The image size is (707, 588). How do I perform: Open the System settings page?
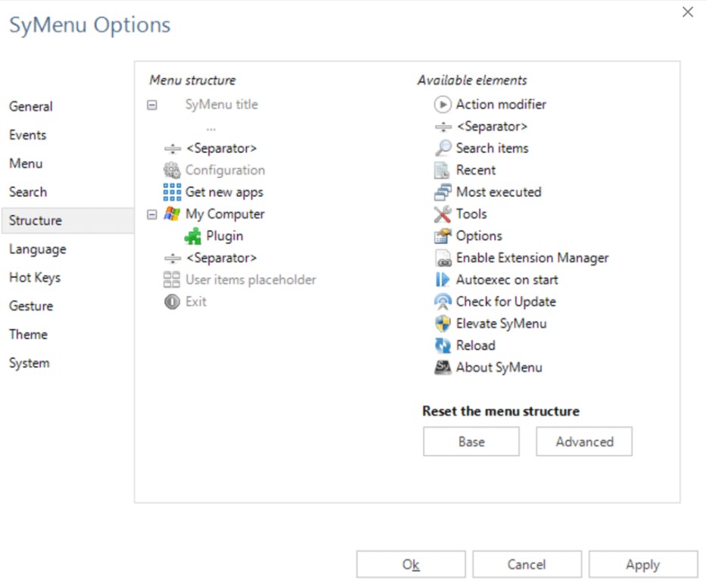(30, 364)
